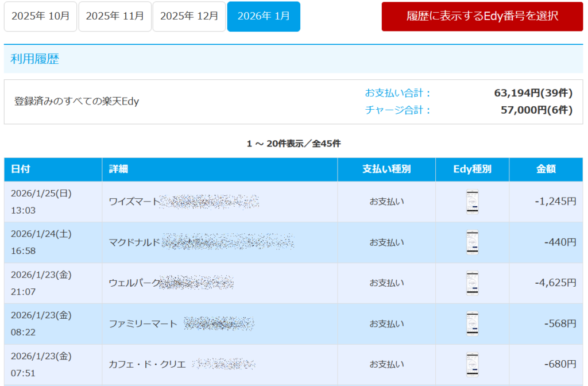Click the お支払い合計 label
The image size is (588, 386).
pyautogui.click(x=398, y=93)
